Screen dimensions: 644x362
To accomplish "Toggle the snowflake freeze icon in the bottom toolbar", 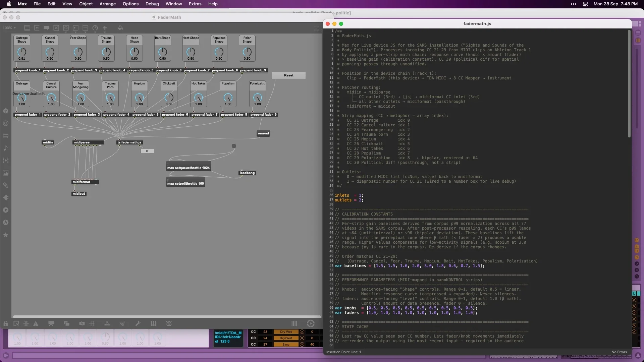I will click(x=26, y=323).
